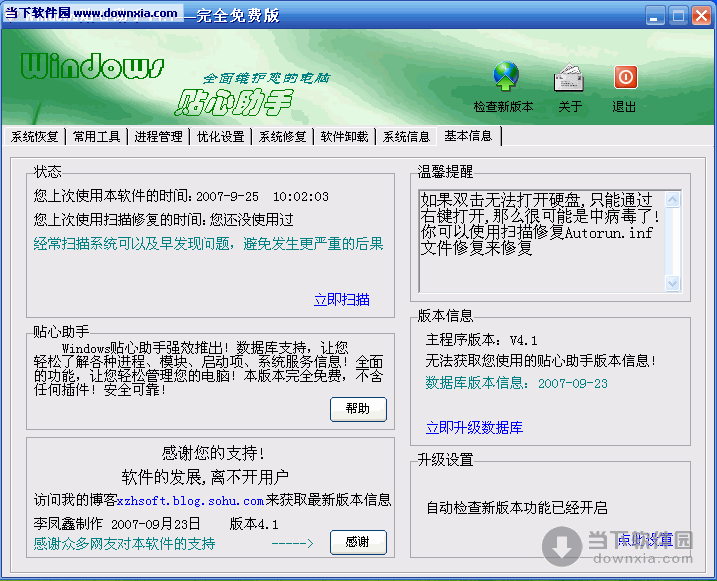Select the 系统信息 tab
The image size is (717, 581).
[406, 137]
